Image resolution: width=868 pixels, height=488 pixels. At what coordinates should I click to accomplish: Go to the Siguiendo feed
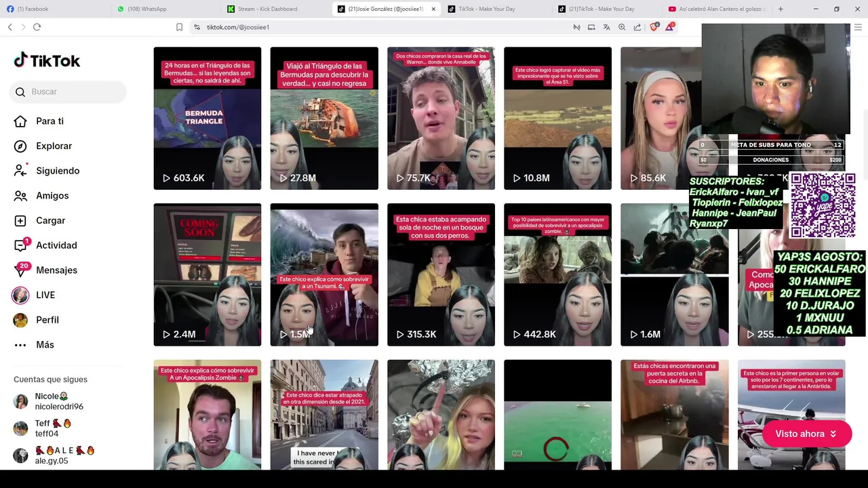coord(58,171)
